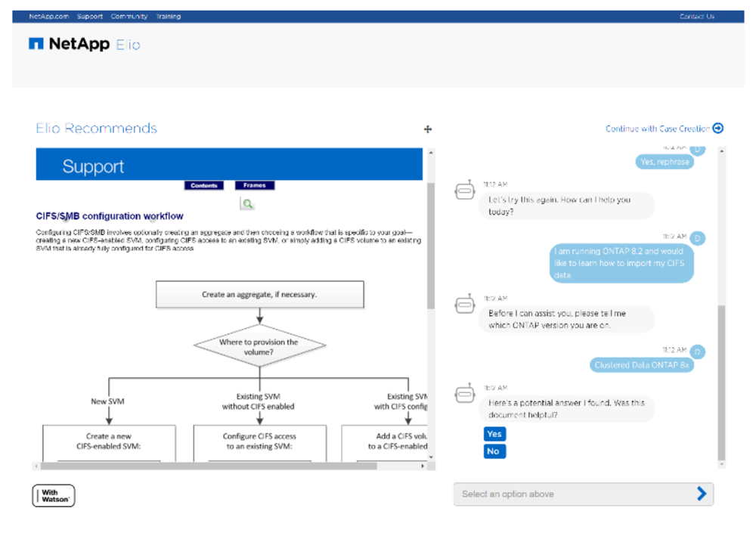This screenshot has height=539, width=756.
Task: Open Community in top navigation
Action: point(129,17)
